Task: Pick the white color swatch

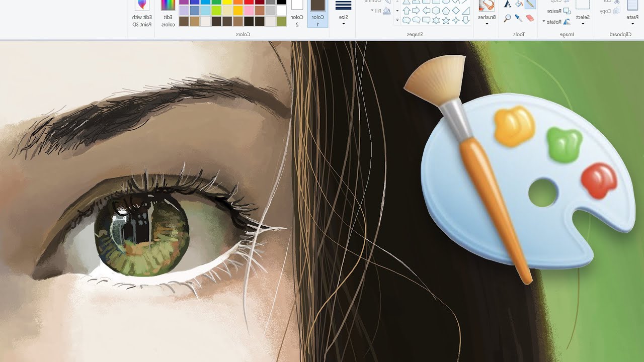Action: [281, 11]
